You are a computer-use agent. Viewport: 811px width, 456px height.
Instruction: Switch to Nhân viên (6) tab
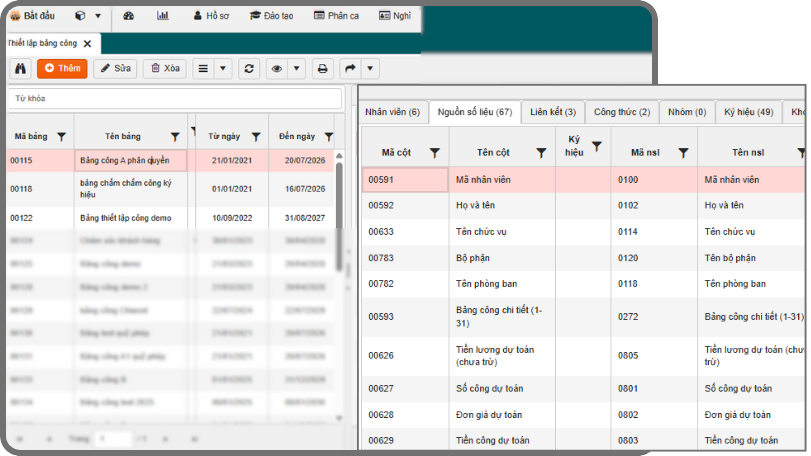[393, 112]
